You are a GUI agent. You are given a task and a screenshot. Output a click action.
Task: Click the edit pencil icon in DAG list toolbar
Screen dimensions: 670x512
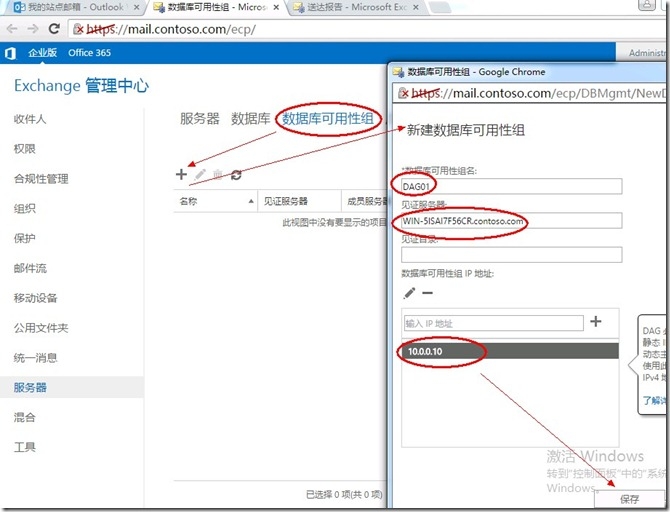[x=200, y=174]
